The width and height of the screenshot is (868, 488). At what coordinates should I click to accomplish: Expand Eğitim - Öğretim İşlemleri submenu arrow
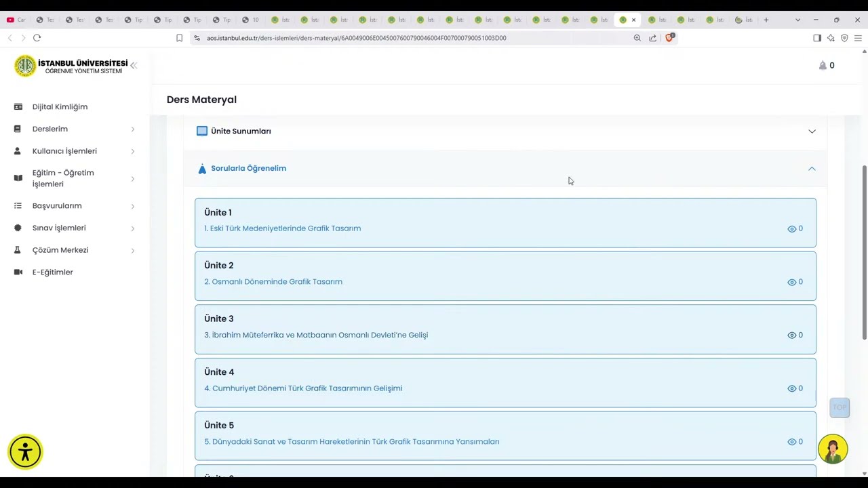[x=132, y=179]
